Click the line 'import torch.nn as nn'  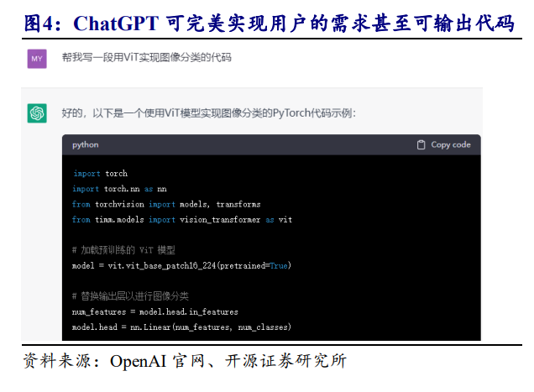119,189
